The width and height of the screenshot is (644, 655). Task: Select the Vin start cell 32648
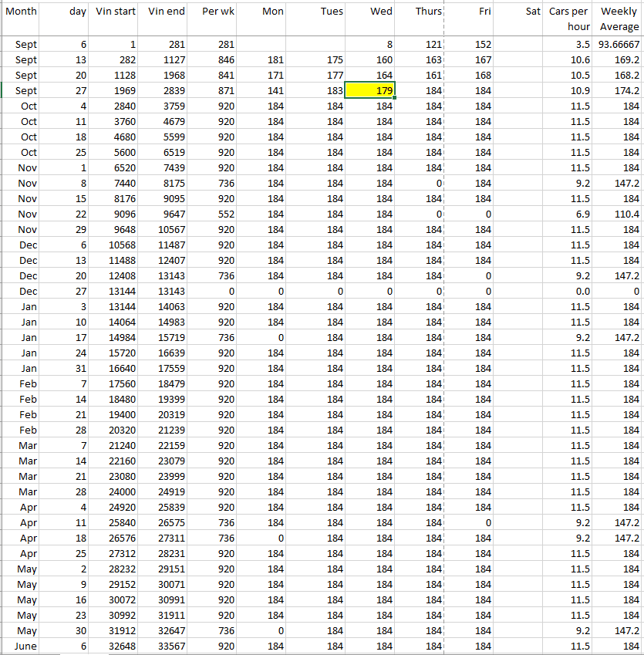pyautogui.click(x=115, y=646)
